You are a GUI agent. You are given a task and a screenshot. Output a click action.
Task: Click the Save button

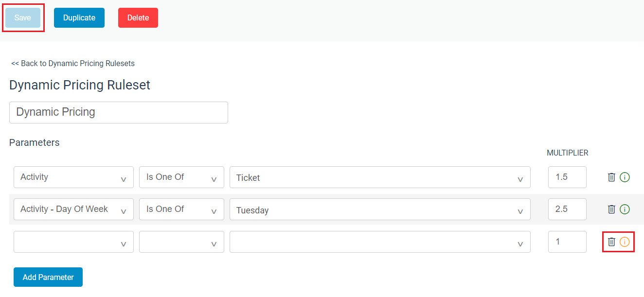(x=23, y=18)
